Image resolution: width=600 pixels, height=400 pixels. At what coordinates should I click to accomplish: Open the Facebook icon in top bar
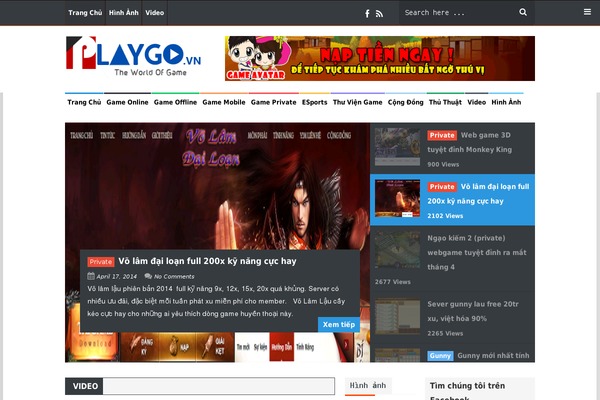[367, 13]
